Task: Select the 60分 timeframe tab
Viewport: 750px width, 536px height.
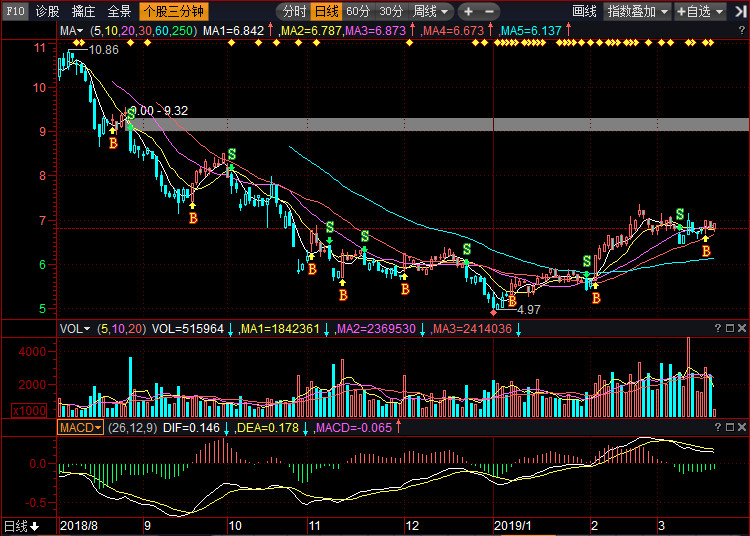Action: click(358, 12)
